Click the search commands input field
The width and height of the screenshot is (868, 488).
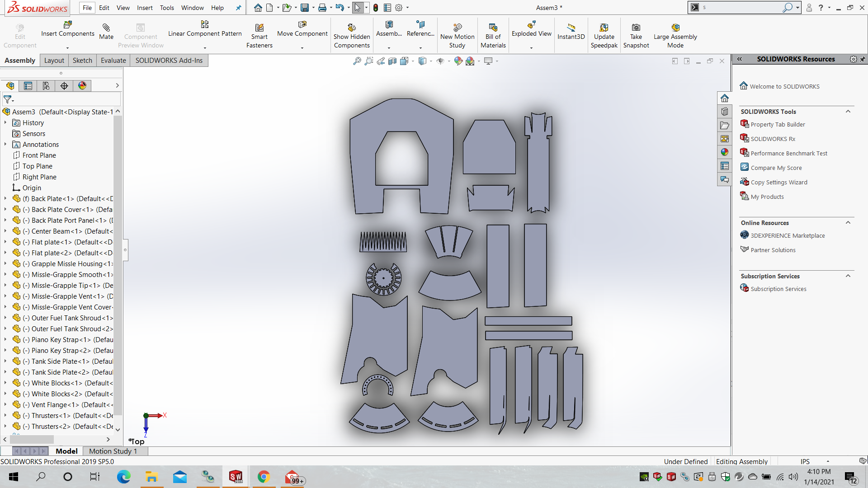click(x=741, y=8)
